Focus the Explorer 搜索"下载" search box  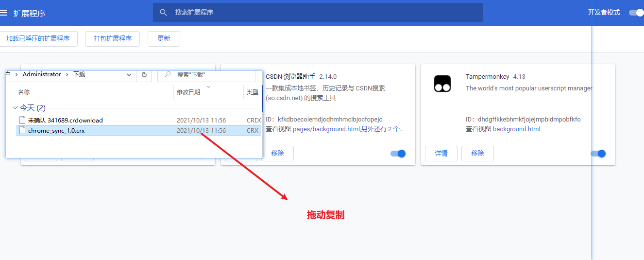pos(206,75)
